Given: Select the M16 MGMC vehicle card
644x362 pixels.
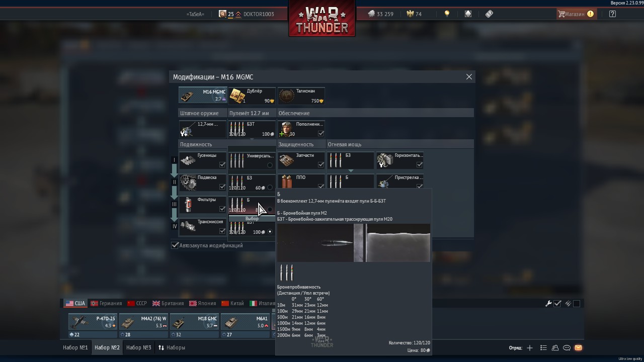Looking at the screenshot, I should click(203, 96).
